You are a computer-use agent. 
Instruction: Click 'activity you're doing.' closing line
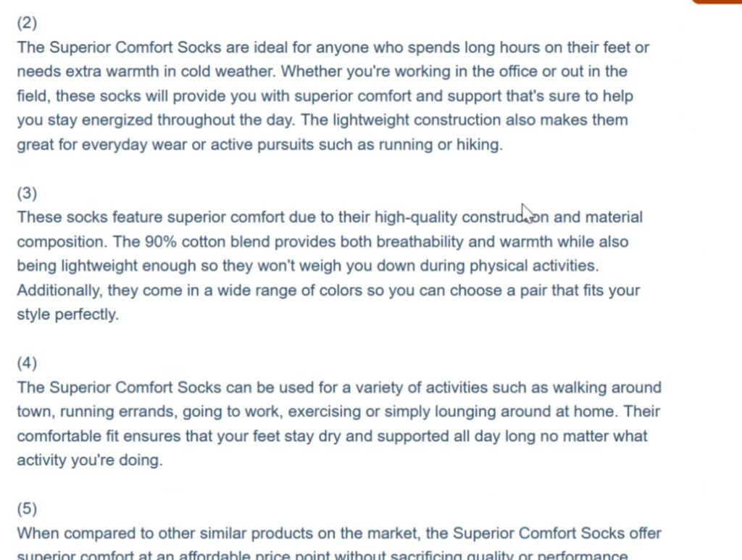[x=90, y=460]
